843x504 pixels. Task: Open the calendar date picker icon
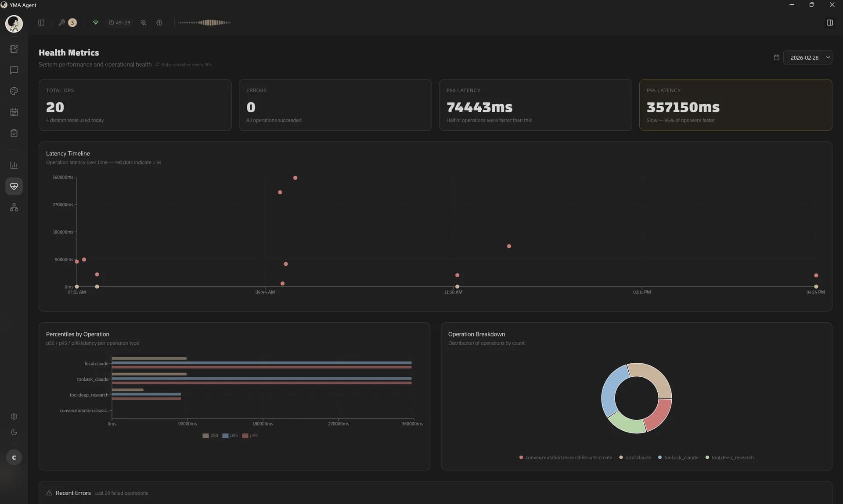point(776,57)
